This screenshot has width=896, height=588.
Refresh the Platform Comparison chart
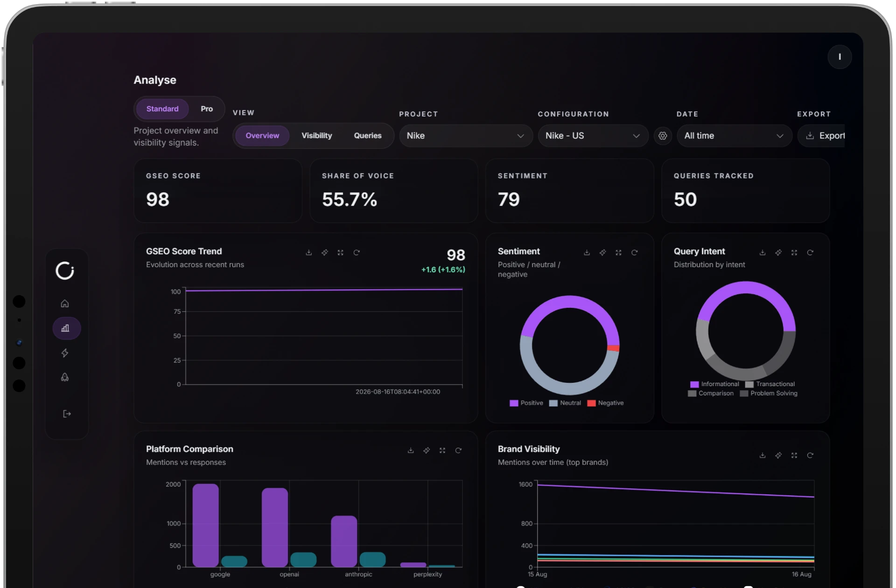[458, 450]
